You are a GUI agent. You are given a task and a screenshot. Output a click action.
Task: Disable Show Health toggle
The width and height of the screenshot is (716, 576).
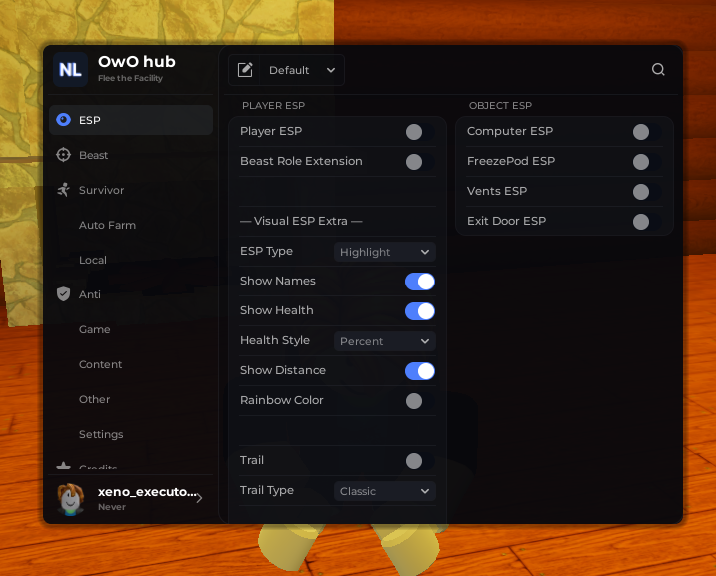[x=420, y=311]
